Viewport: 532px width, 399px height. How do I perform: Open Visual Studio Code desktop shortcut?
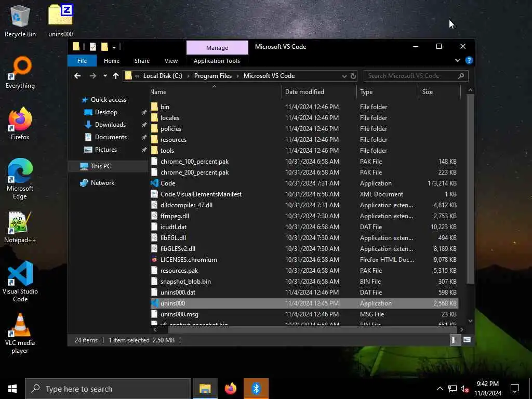click(20, 282)
